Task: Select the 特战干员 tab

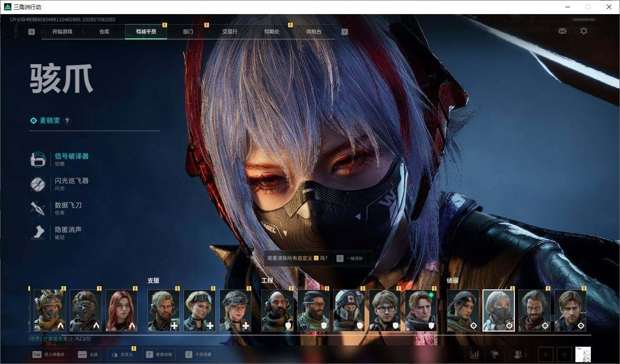Action: [146, 32]
